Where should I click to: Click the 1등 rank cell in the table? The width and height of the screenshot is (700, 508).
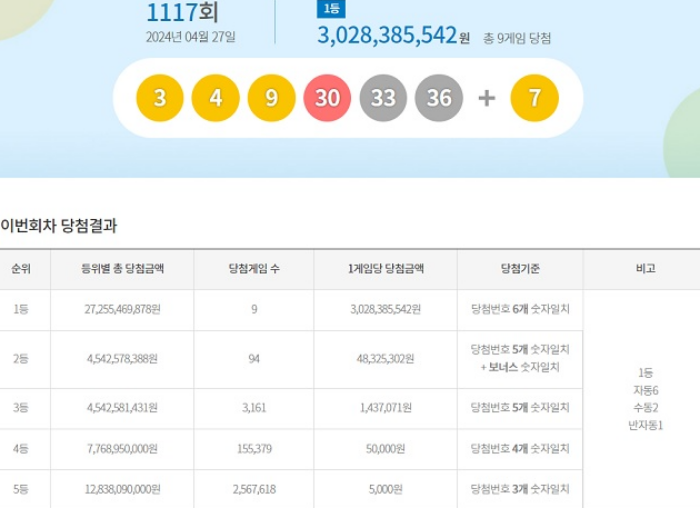click(x=21, y=309)
